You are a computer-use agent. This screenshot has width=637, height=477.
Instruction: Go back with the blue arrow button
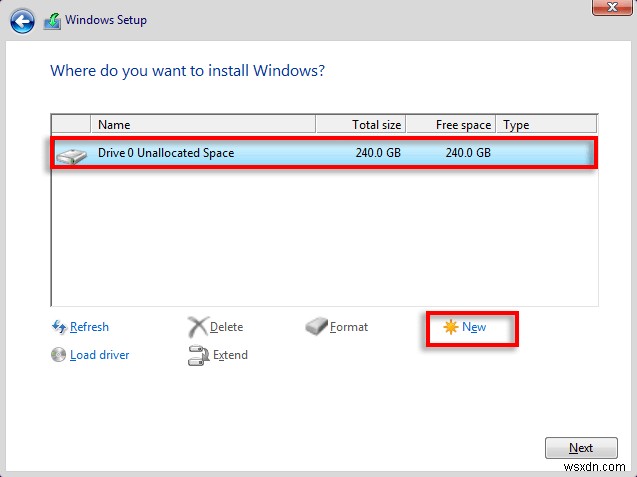pos(22,20)
